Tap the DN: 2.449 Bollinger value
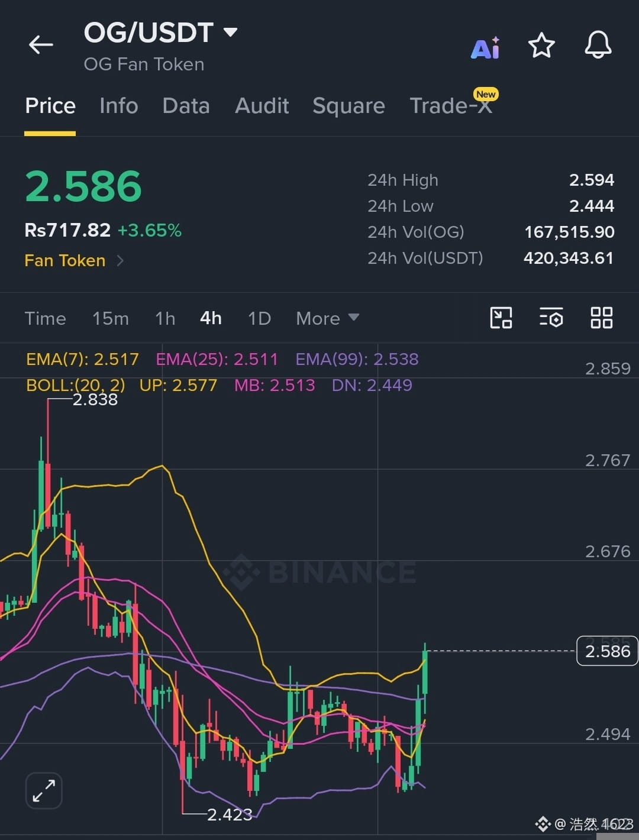The height and width of the screenshot is (840, 639). coord(372,385)
